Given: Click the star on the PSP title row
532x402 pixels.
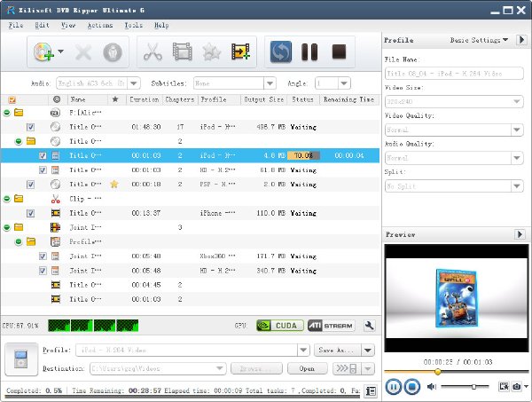Looking at the screenshot, I should click(x=114, y=184).
